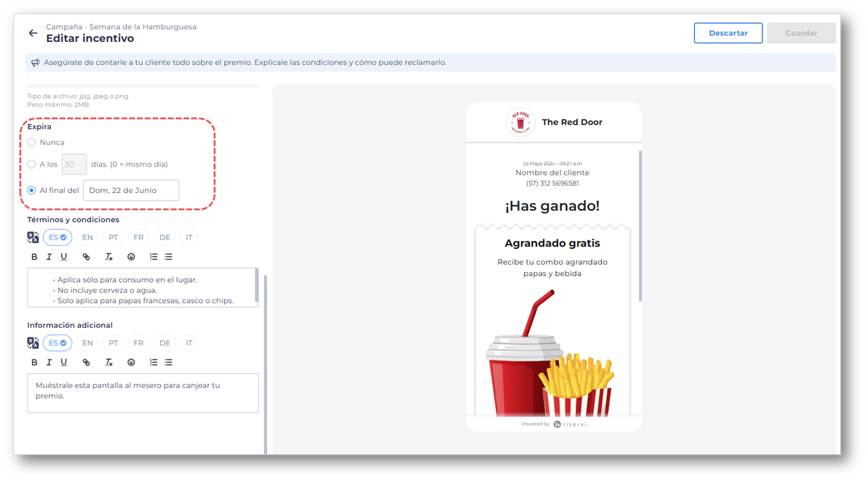
Task: Click the 'Peso máximo: 2MB' note
Action: click(x=58, y=105)
